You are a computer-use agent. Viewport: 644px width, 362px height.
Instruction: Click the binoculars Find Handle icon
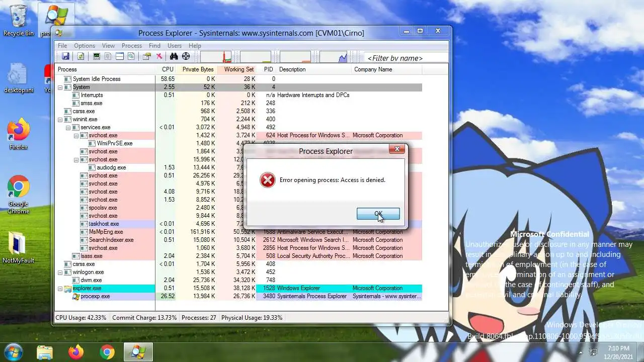(174, 56)
